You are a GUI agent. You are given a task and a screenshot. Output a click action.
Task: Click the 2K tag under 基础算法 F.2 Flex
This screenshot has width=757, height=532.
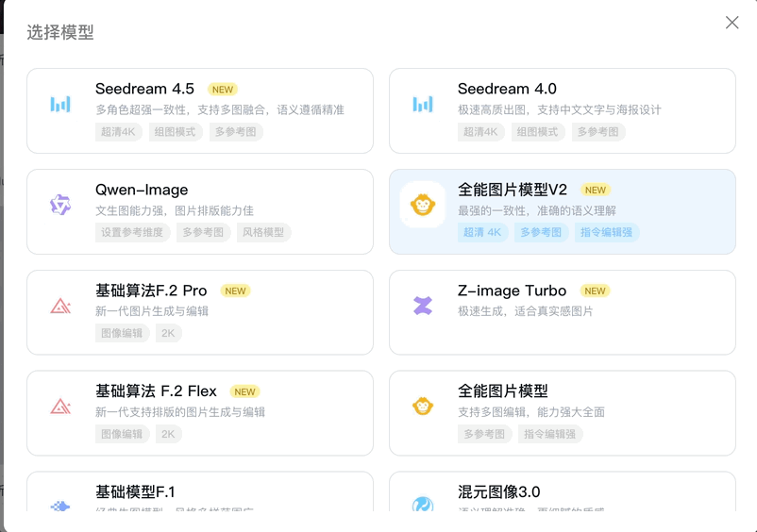coord(169,434)
